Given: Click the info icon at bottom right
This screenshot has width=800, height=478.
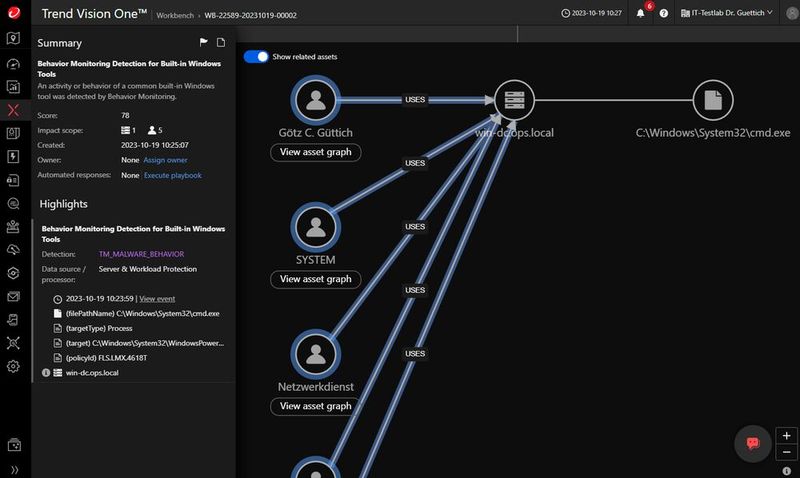Looking at the screenshot, I should click(786, 470).
